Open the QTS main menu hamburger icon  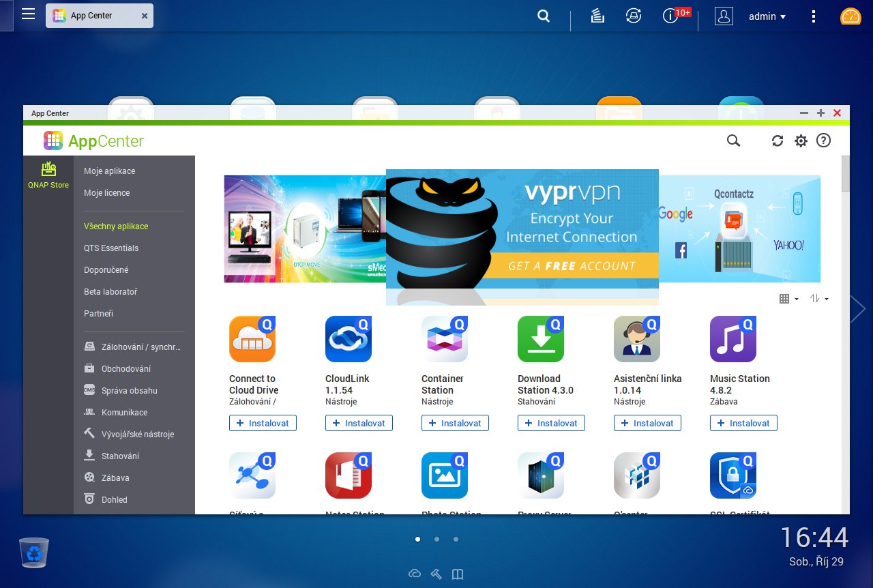[x=28, y=14]
